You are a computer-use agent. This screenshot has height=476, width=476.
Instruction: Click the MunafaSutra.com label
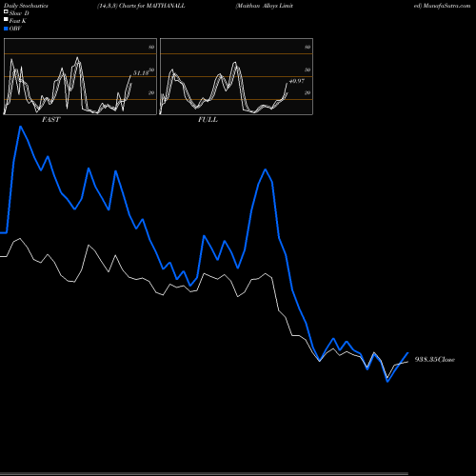pos(446,6)
